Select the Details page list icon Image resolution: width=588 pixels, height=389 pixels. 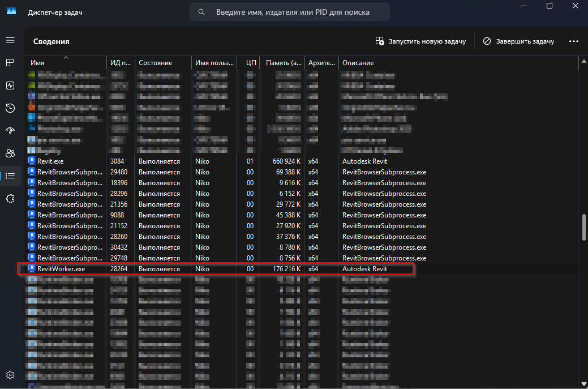point(10,176)
